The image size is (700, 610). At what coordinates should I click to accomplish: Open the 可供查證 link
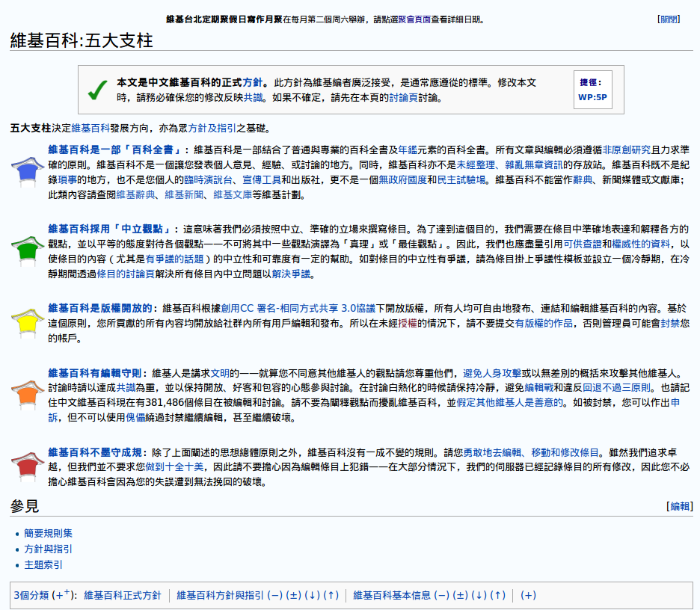(x=583, y=244)
